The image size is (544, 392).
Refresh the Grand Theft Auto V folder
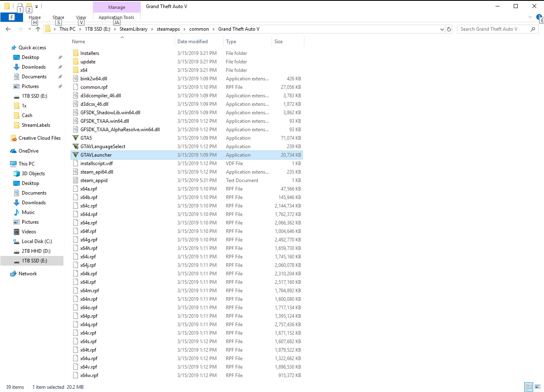(x=449, y=29)
